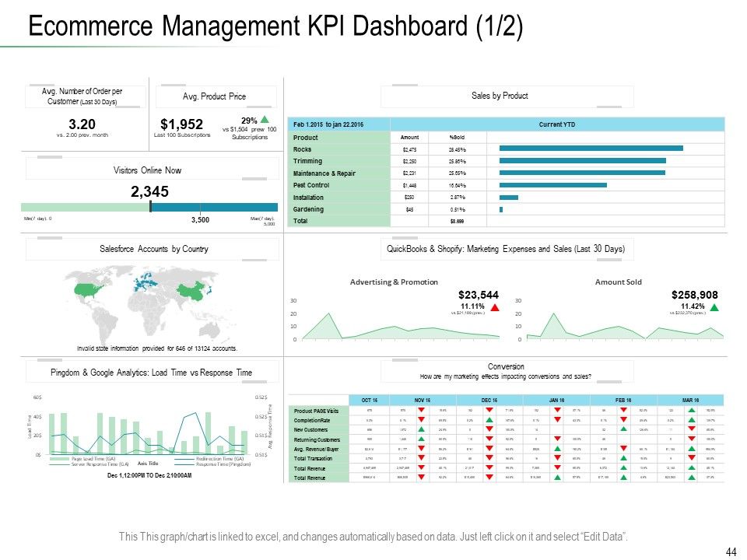Image resolution: width=747 pixels, height=560 pixels.
Task: Click the Salesforce Accounts by Country title
Action: (x=154, y=249)
